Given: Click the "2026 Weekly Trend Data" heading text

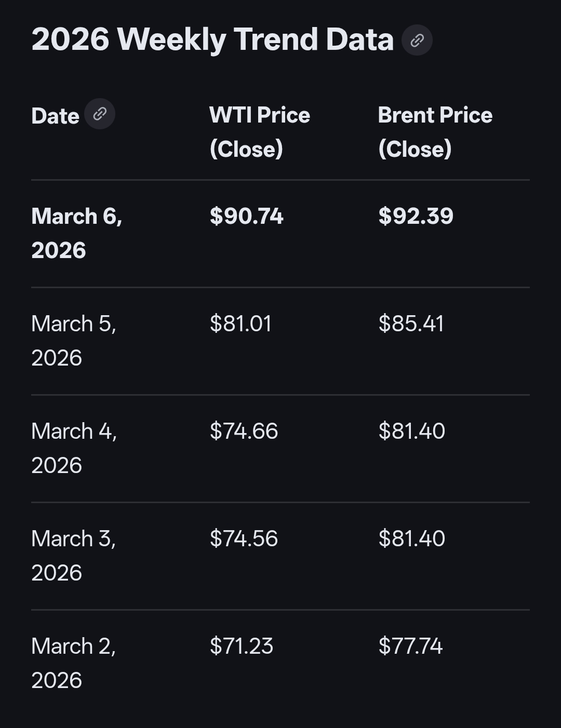Looking at the screenshot, I should pyautogui.click(x=212, y=39).
